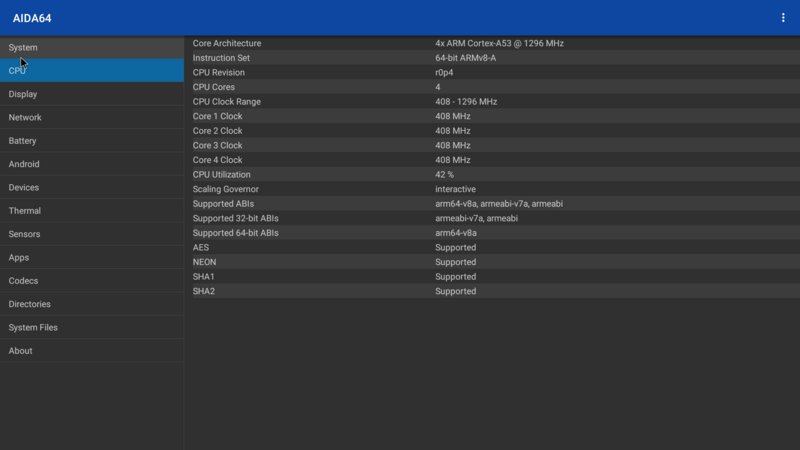Open the Battery section
This screenshot has width=800, height=450.
point(92,141)
